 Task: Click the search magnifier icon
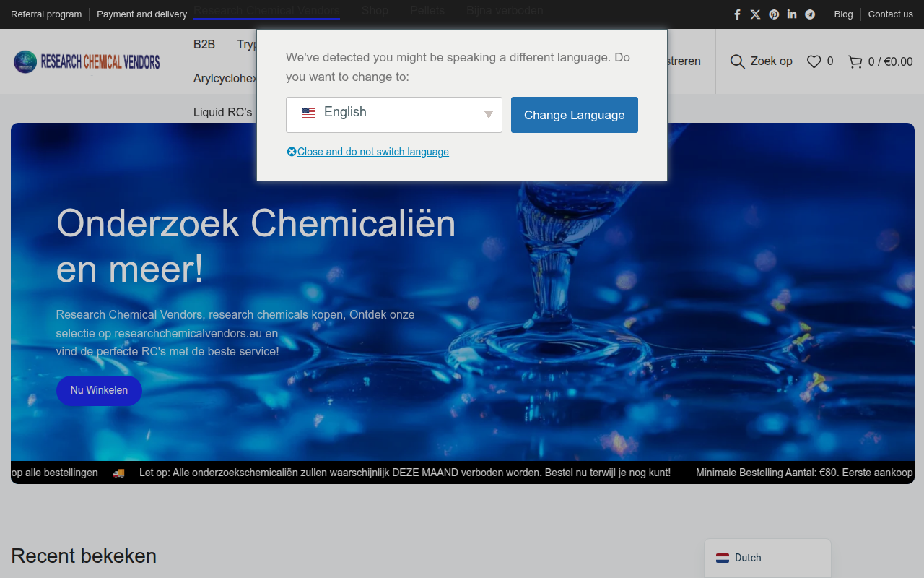(737, 61)
